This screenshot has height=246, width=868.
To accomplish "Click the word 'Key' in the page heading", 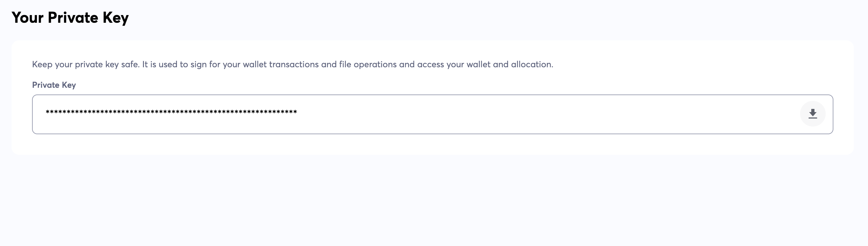I will [116, 18].
